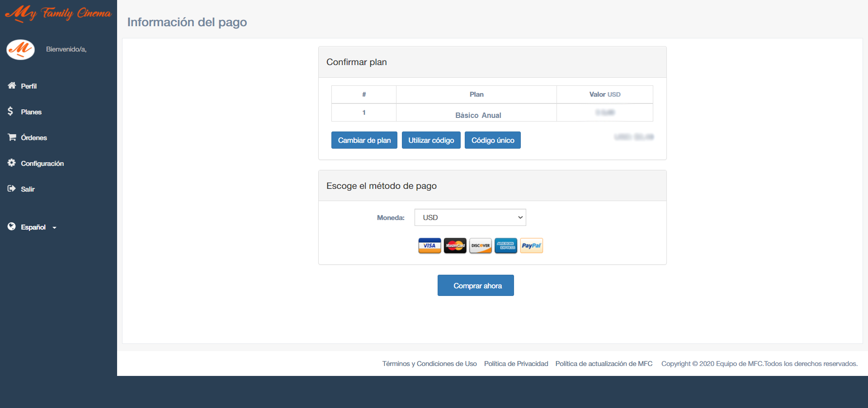Click the Escoge el método de pago header

point(492,186)
